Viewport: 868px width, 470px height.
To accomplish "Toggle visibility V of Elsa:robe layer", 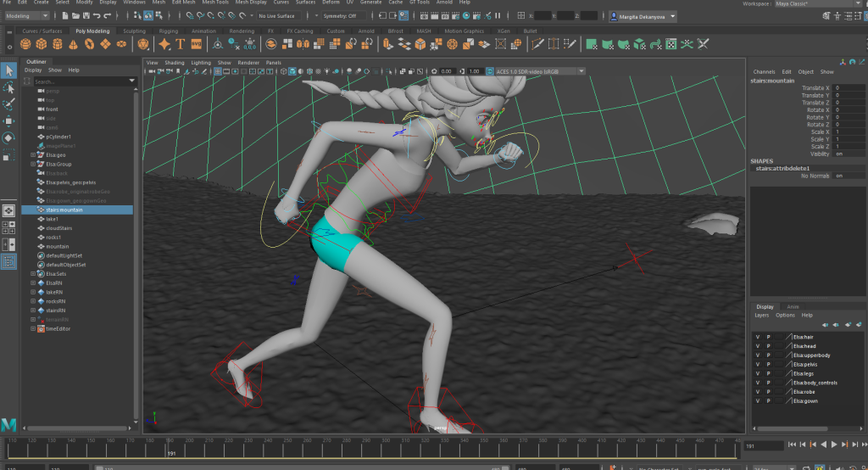I will click(x=758, y=392).
